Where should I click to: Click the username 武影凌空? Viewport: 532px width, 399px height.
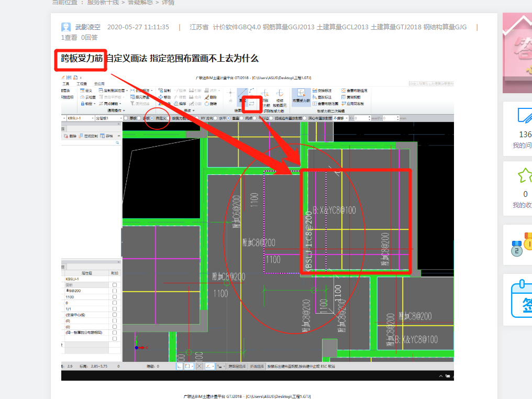(88, 27)
